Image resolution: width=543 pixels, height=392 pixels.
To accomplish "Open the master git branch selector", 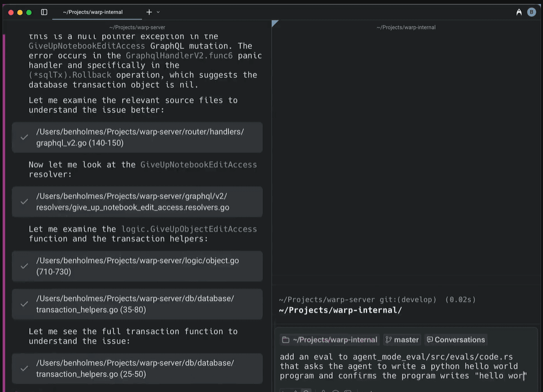I will coord(401,340).
